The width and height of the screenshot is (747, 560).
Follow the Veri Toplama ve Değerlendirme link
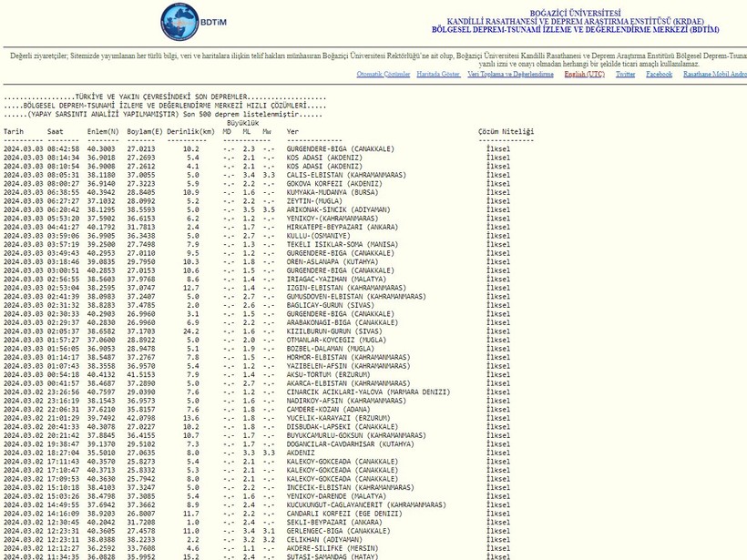pyautogui.click(x=511, y=75)
